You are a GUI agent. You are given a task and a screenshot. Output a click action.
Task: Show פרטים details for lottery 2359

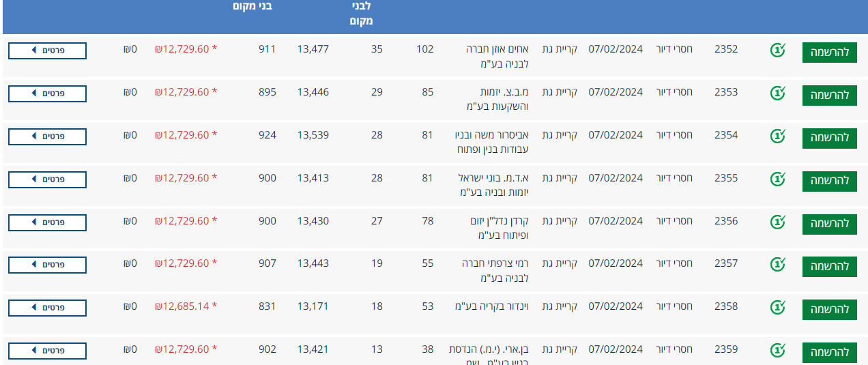(47, 351)
